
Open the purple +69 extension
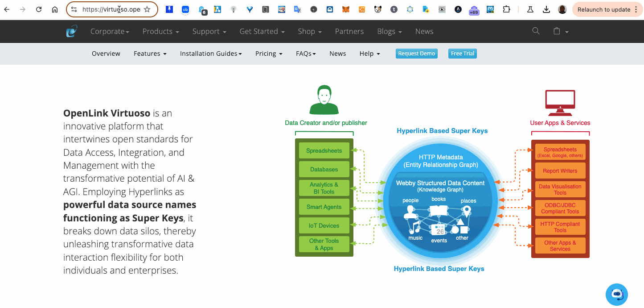coord(474,10)
